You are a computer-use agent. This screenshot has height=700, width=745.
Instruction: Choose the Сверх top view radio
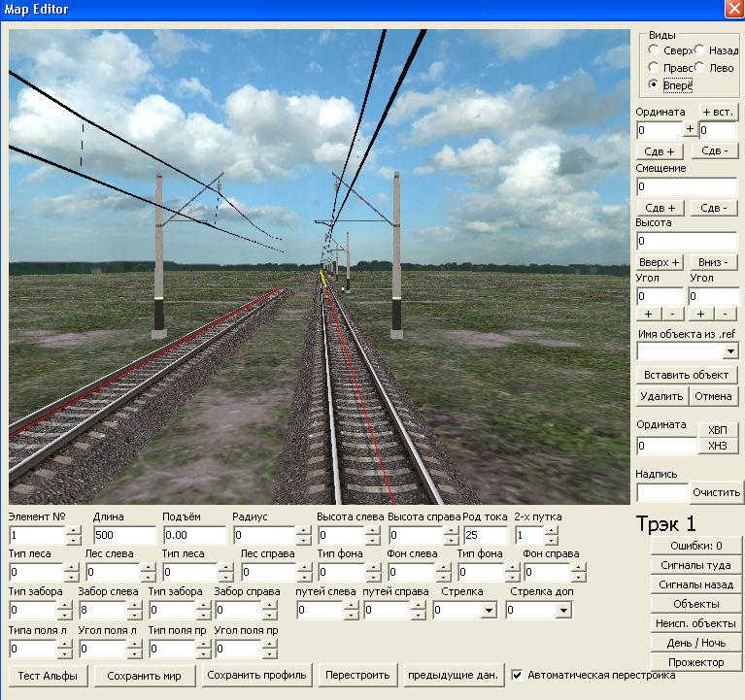tap(654, 50)
